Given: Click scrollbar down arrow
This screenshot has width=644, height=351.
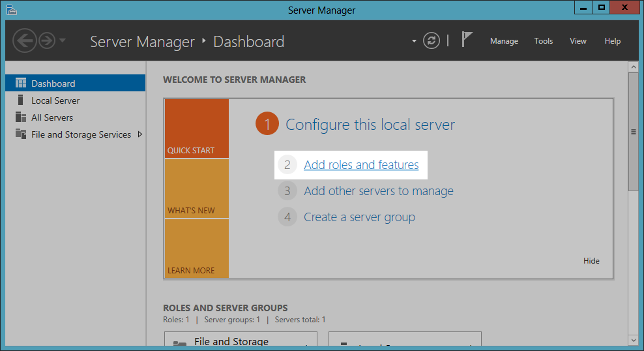Looking at the screenshot, I should [x=634, y=341].
